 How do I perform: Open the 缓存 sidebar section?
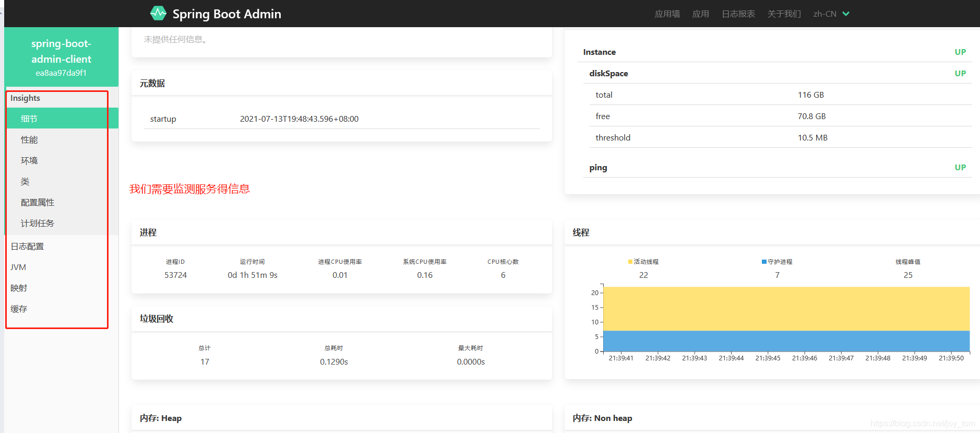click(62, 309)
